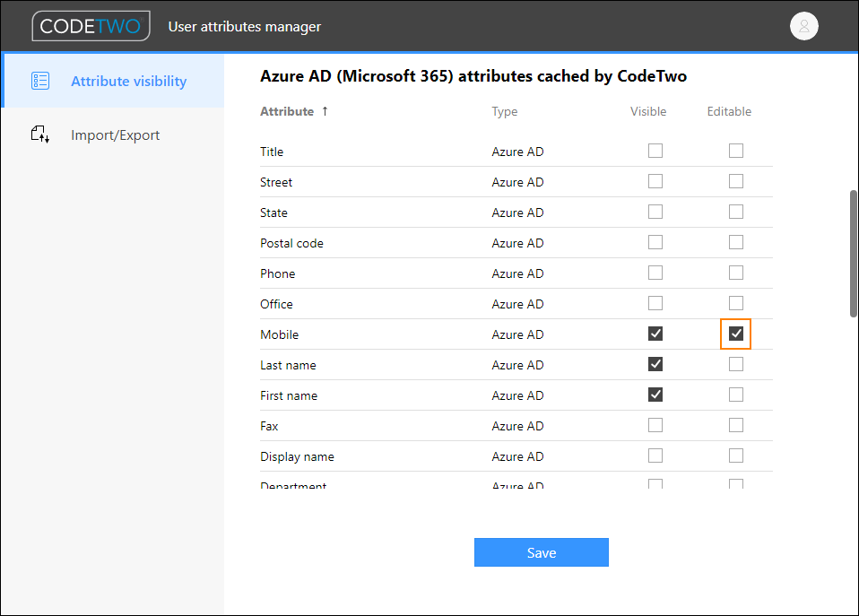Check Visible for the Office attribute
The height and width of the screenshot is (616, 859).
click(655, 304)
